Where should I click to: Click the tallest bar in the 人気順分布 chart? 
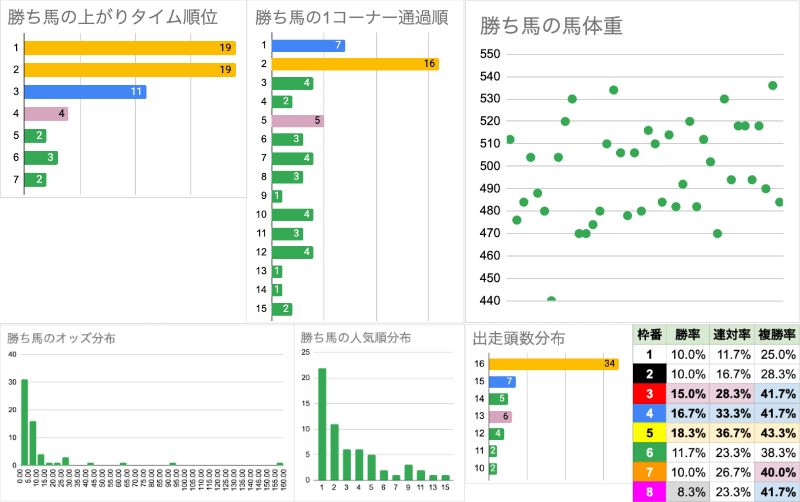pos(322,424)
